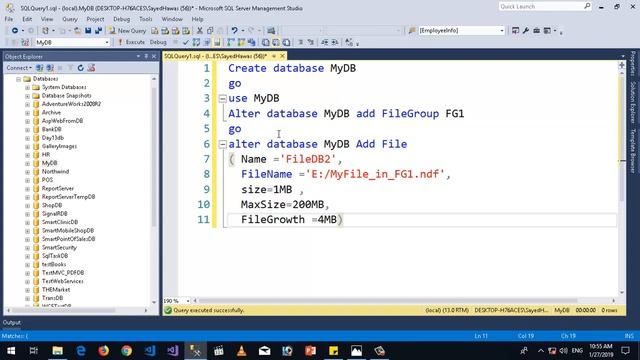Click the Comment out selected lines icon
The image size is (640, 360).
tap(300, 42)
